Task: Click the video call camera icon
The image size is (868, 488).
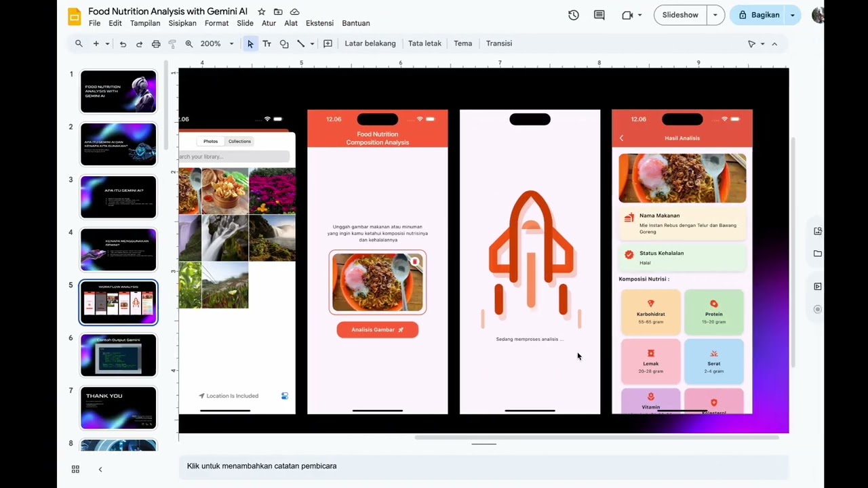Action: pos(627,15)
